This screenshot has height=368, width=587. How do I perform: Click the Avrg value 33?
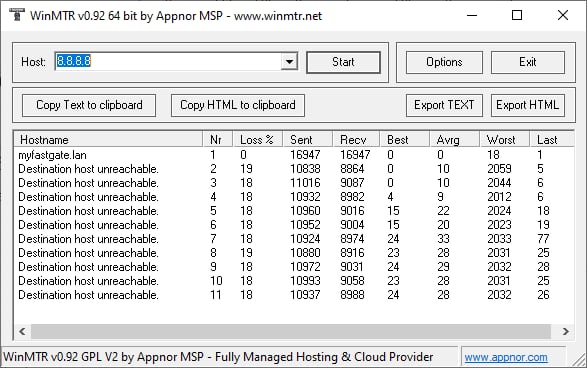443,238
